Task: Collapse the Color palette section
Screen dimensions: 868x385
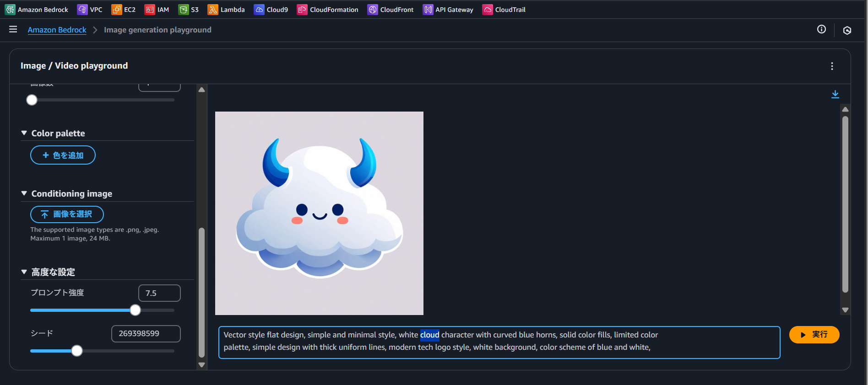Action: pyautogui.click(x=24, y=133)
